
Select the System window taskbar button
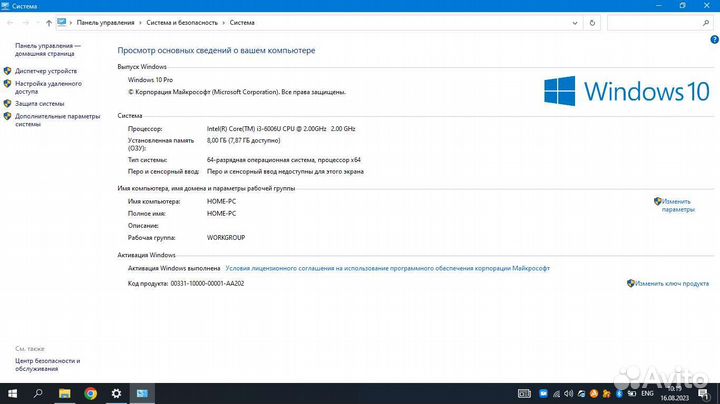[x=142, y=393]
